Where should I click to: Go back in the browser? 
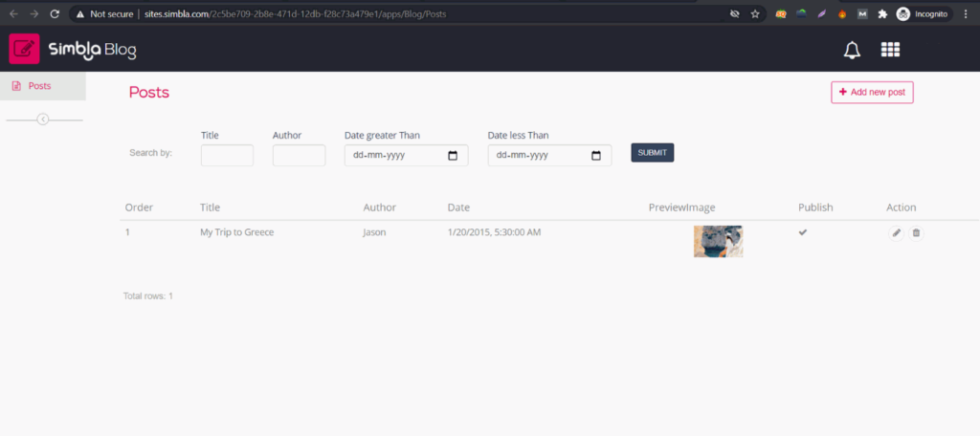pos(13,13)
